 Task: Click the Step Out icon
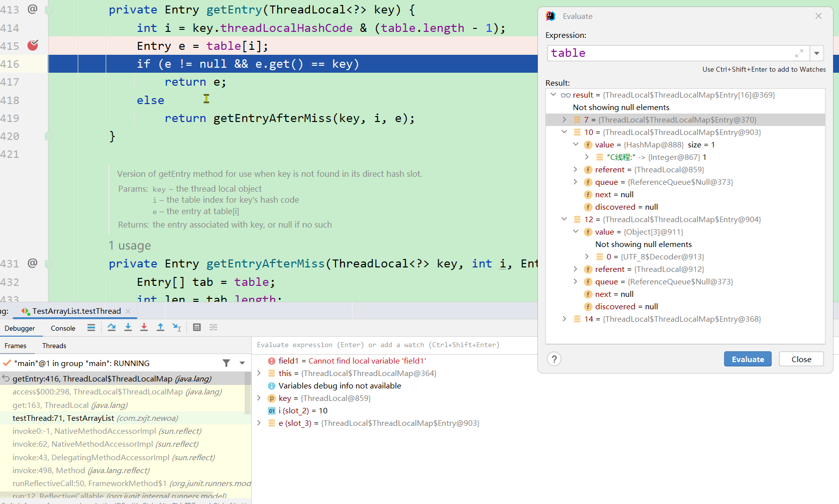(x=161, y=327)
